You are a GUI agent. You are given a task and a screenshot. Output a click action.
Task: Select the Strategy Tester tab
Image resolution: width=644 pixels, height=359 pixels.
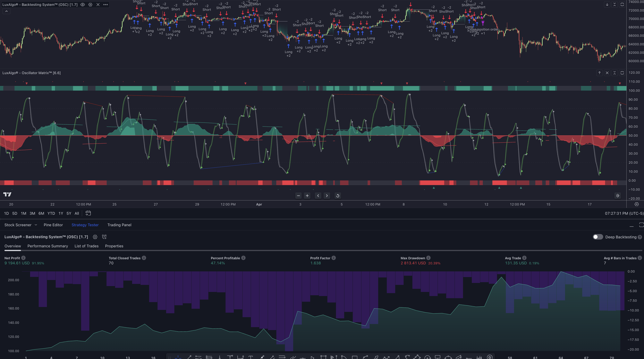(x=85, y=225)
